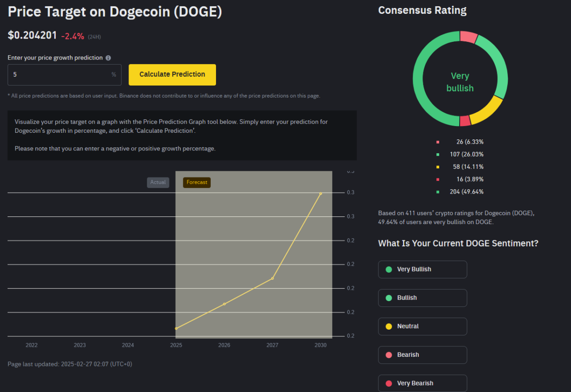Click the 2027 forecast data point
The image size is (571, 392).
[273, 278]
